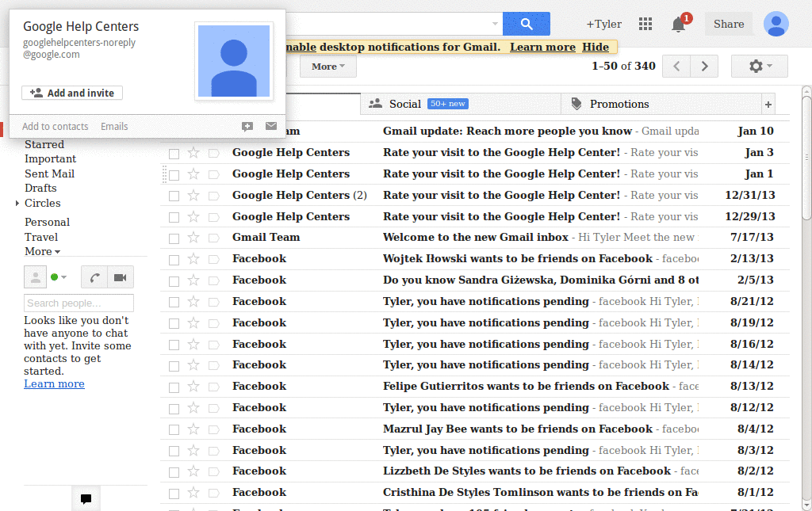Click the Share button

click(x=729, y=24)
